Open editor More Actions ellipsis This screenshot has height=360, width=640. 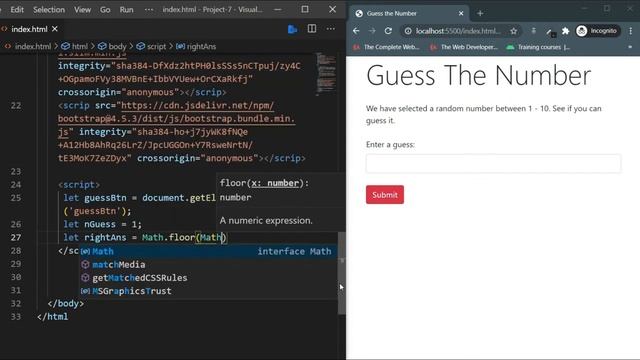[331, 29]
